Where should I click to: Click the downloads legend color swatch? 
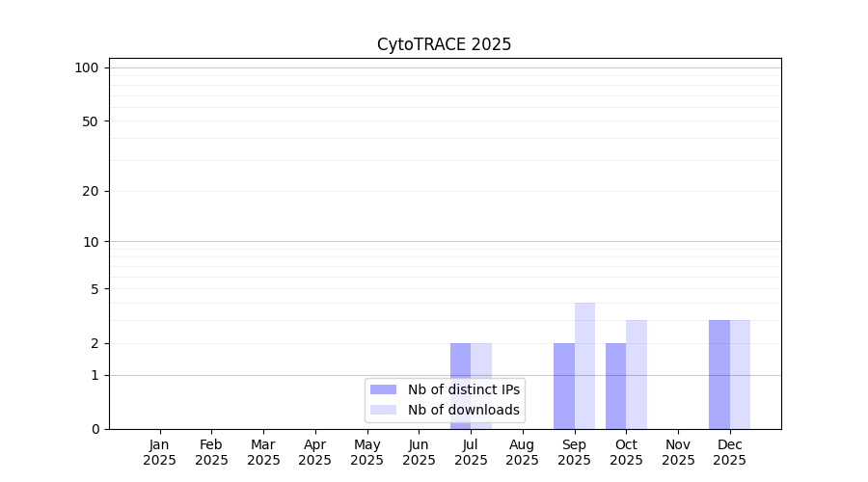tap(383, 410)
